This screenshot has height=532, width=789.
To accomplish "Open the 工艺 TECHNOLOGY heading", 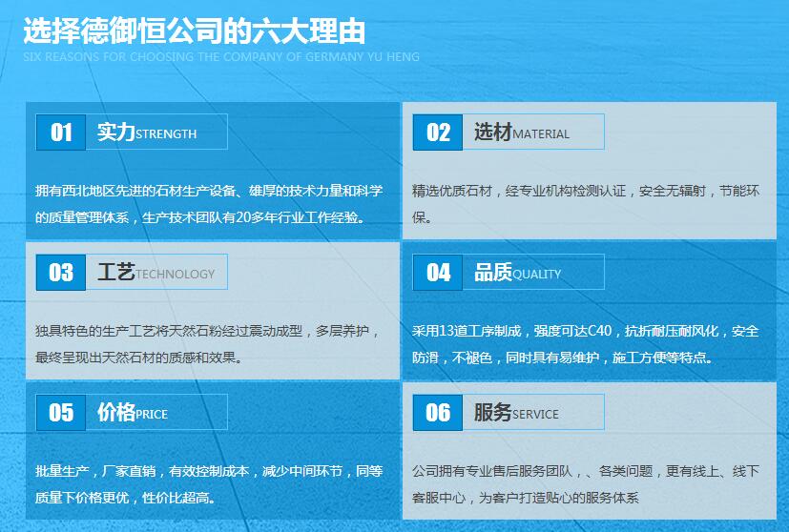I will tap(156, 273).
